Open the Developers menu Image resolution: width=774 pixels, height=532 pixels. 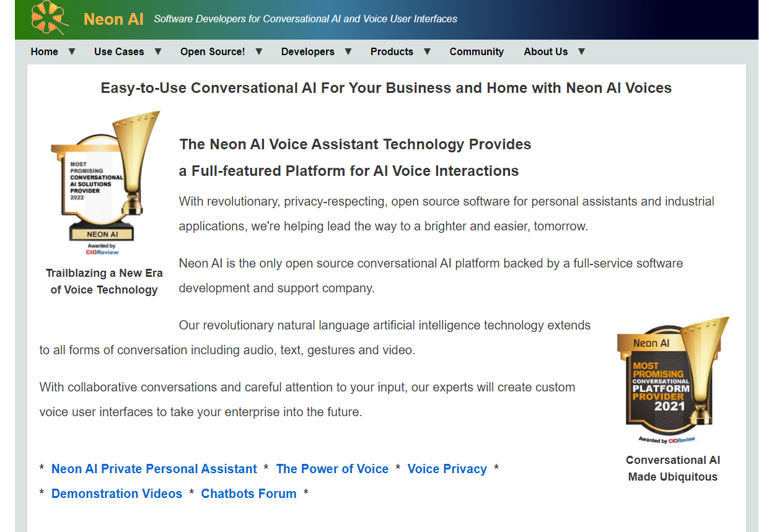(307, 51)
